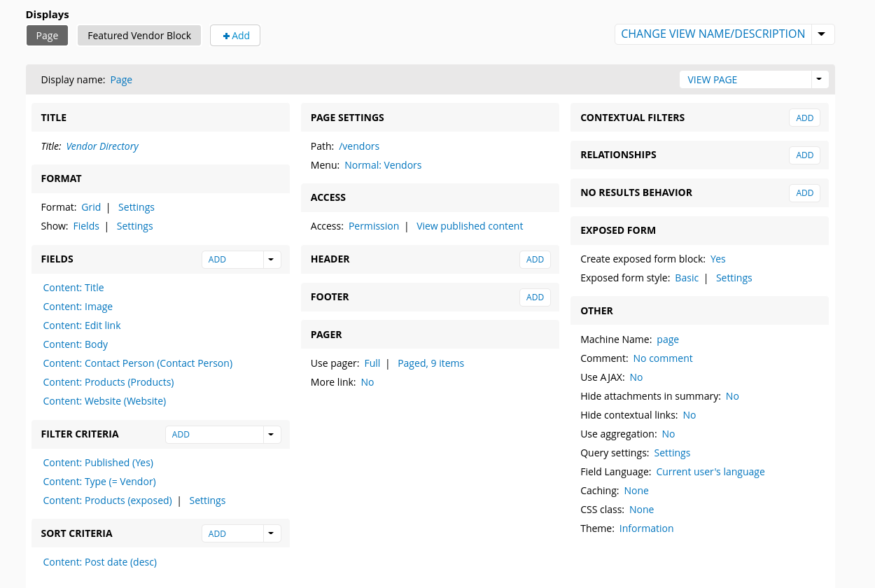Add a No Results Behavior
The height and width of the screenshot is (588, 875).
804,193
